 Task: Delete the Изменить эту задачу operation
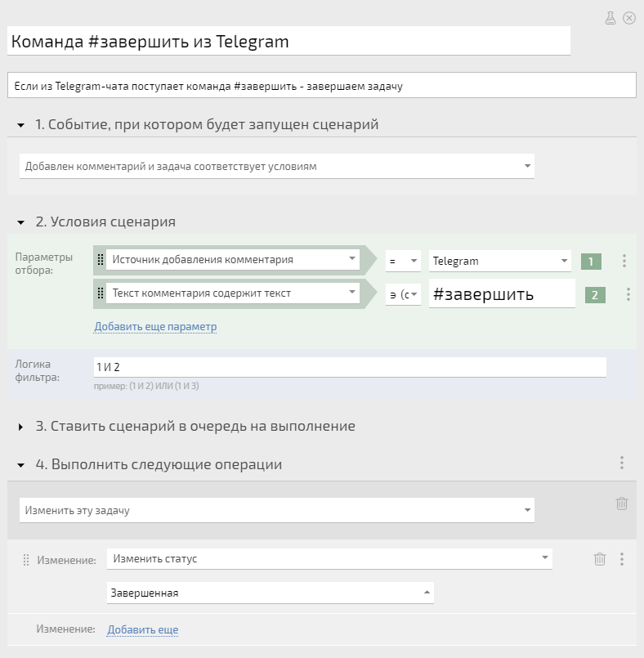coord(622,504)
